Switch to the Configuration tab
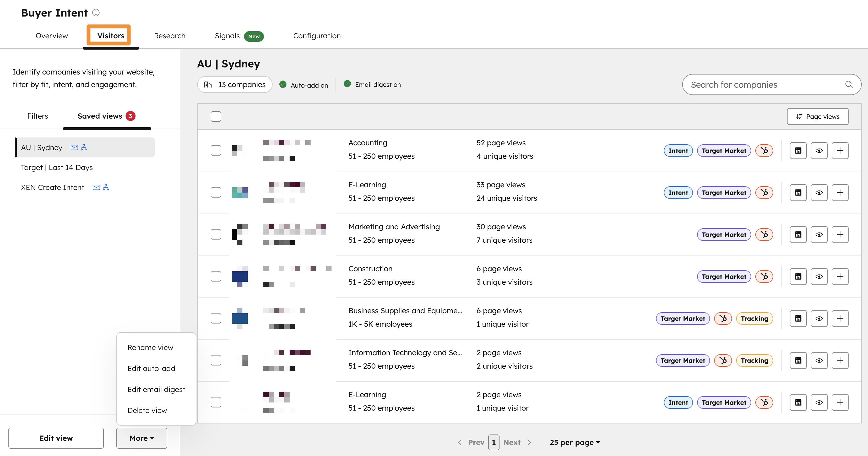This screenshot has height=456, width=868. pyautogui.click(x=317, y=36)
